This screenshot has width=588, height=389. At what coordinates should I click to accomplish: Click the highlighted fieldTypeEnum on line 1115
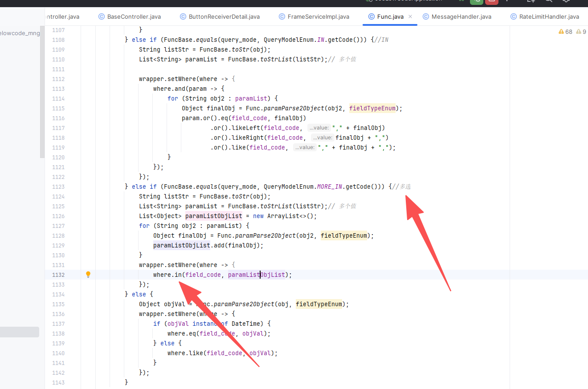[x=376, y=108]
